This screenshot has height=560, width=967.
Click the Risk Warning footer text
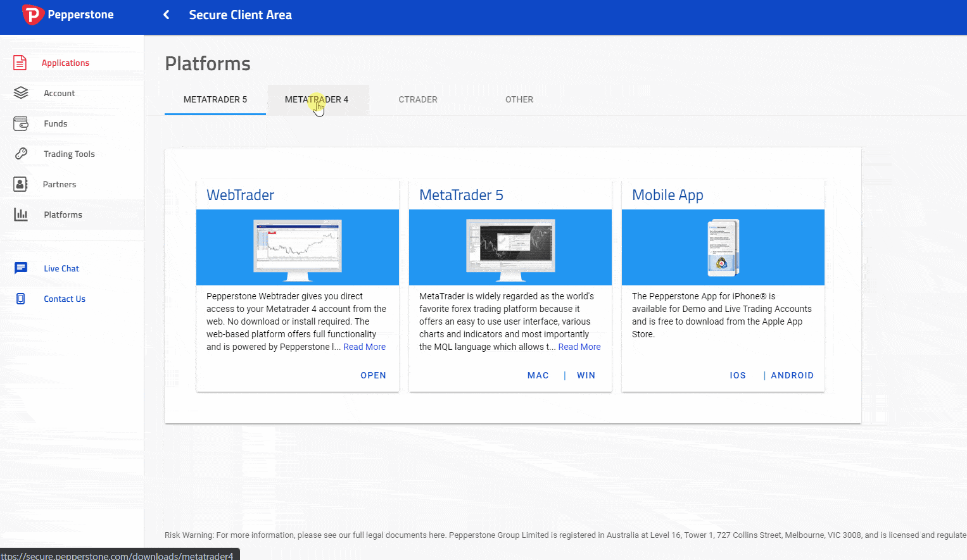point(566,535)
